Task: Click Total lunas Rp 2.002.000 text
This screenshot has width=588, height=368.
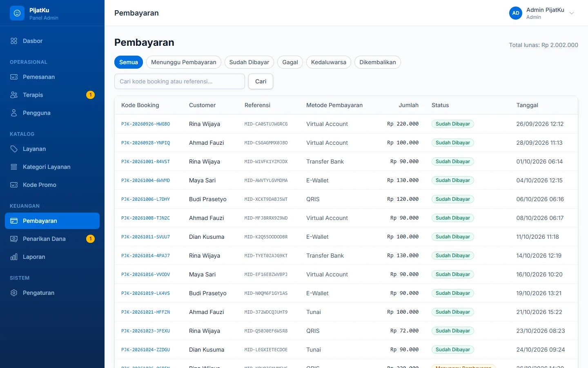Action: tap(543, 45)
